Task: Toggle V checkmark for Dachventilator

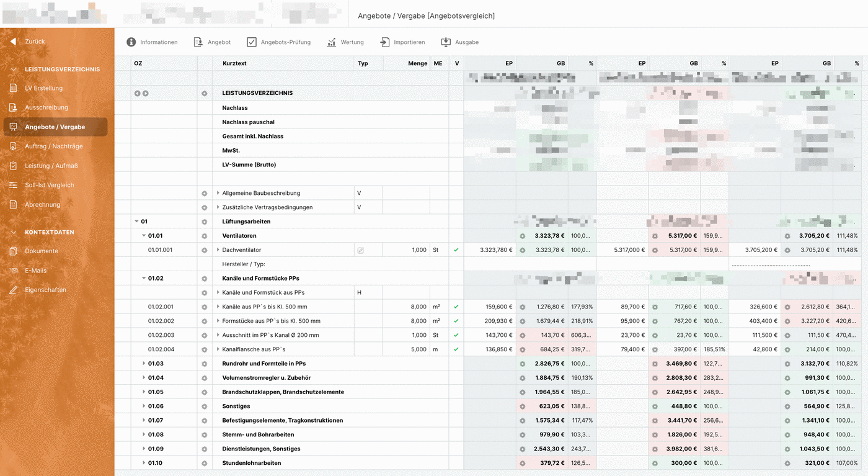Action: pos(456,250)
